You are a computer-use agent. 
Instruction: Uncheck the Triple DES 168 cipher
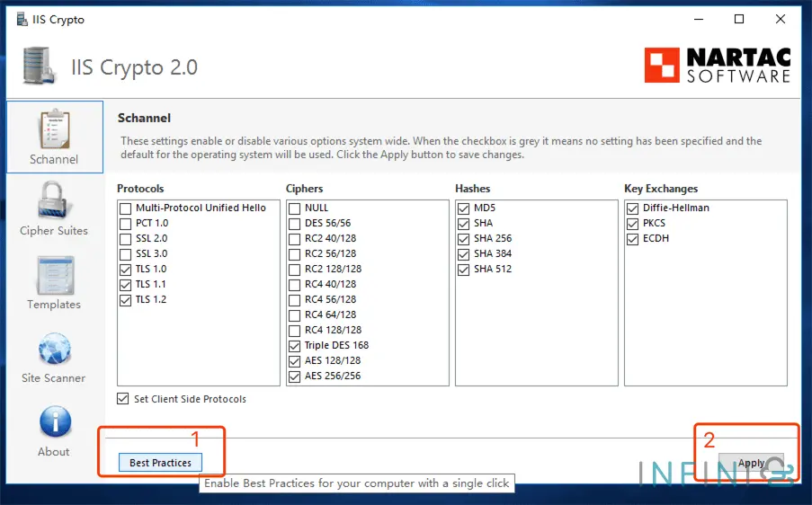click(x=294, y=346)
